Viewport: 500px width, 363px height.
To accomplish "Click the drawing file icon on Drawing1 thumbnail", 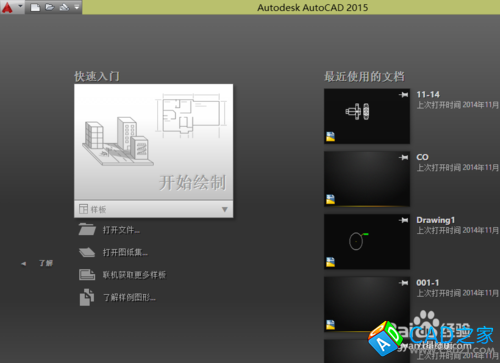I will (x=330, y=262).
